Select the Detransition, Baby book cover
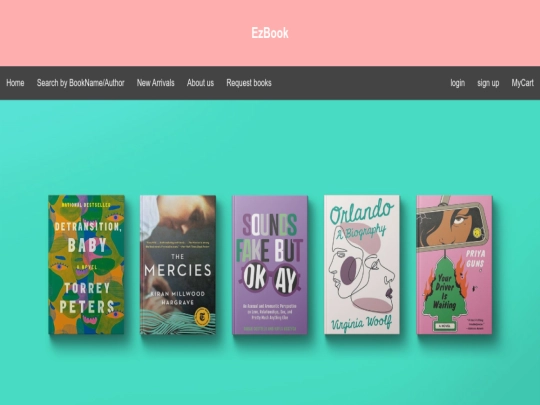This screenshot has height=405, width=540. [x=86, y=264]
